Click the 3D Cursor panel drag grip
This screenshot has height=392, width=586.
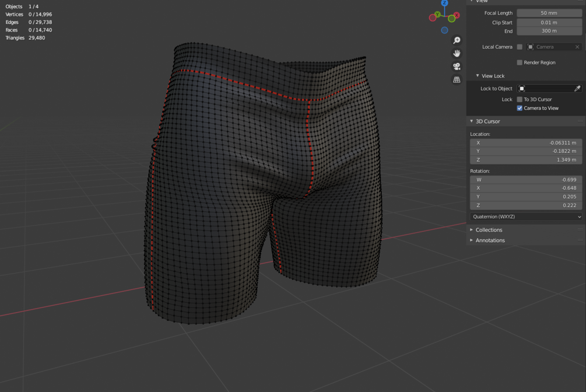[580, 121]
